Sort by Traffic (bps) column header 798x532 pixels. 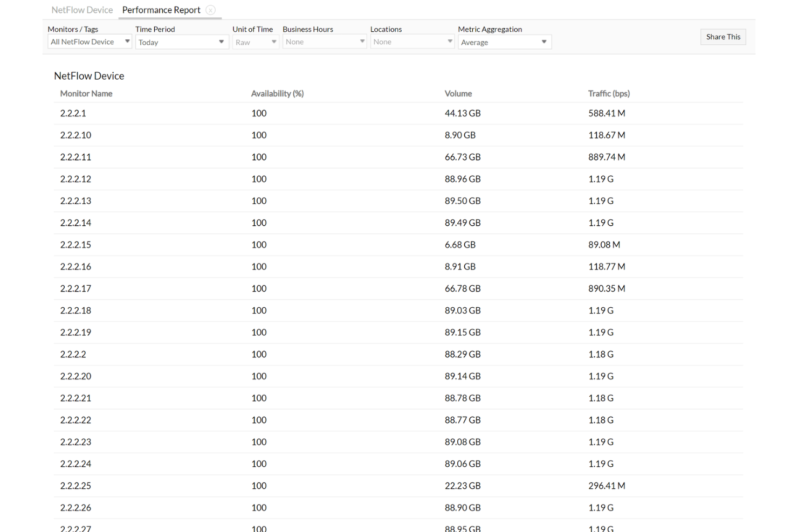point(609,93)
